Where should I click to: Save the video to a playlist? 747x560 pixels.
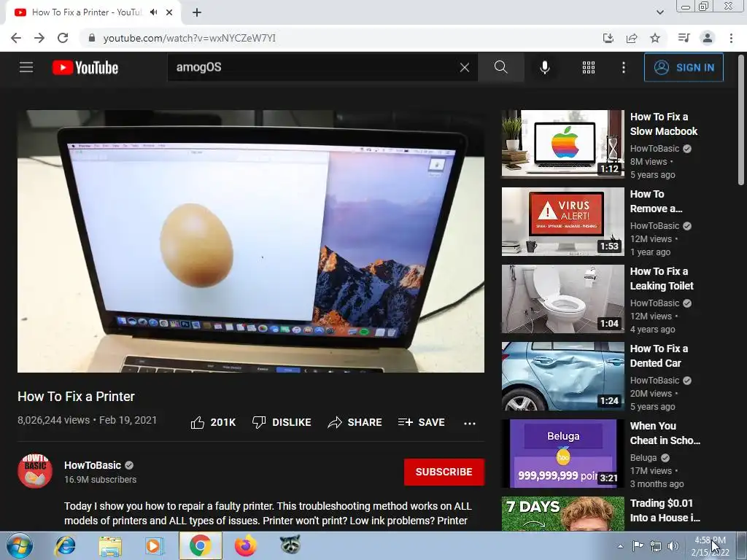(x=422, y=422)
